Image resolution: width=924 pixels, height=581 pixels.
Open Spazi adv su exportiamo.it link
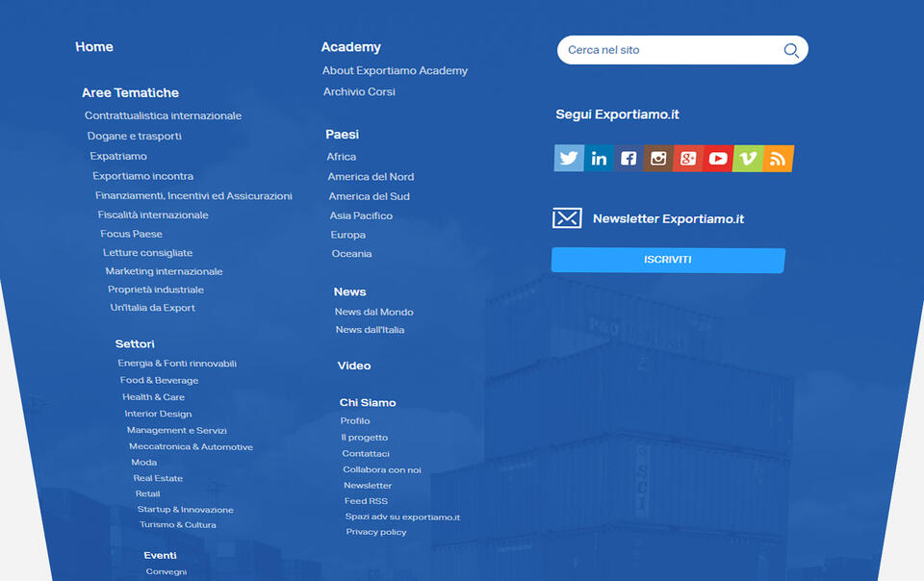click(x=403, y=517)
